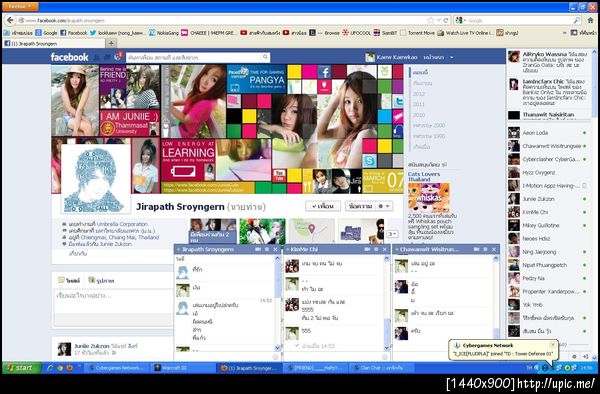Open settings gear in Jirapath Sroyngern chat
The image size is (600, 394).
point(267,249)
